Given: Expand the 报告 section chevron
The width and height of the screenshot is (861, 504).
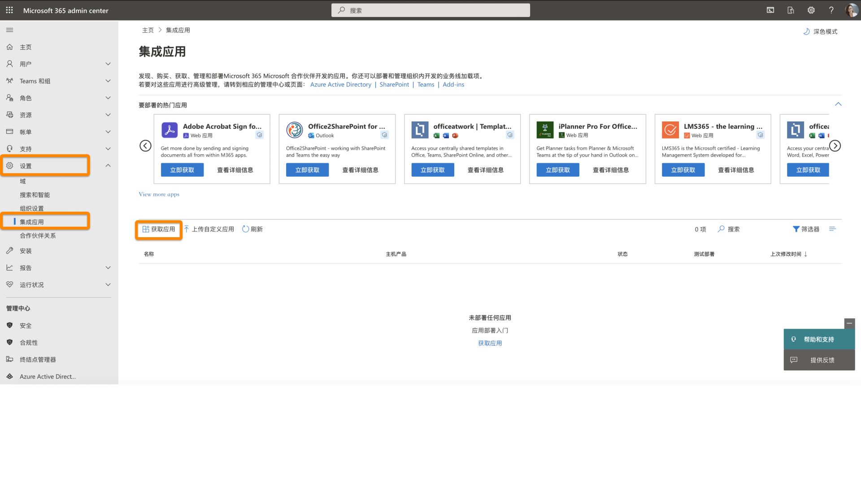Looking at the screenshot, I should tap(108, 268).
